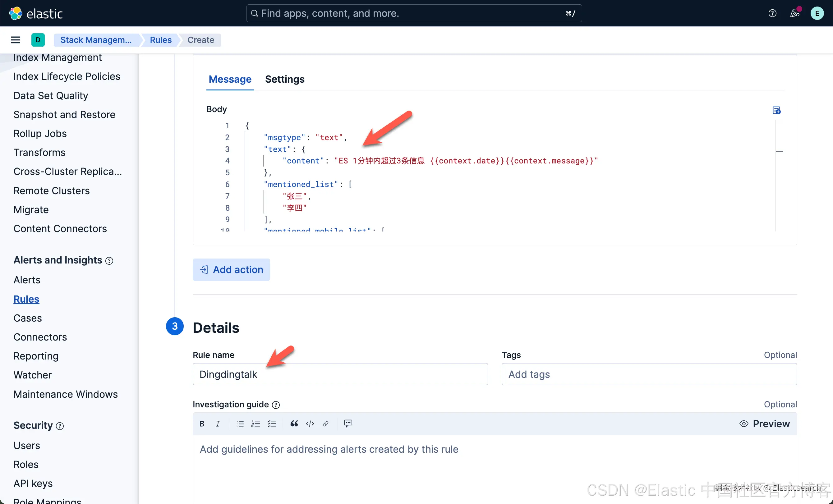
Task: Click the Add action button
Action: coord(231,269)
